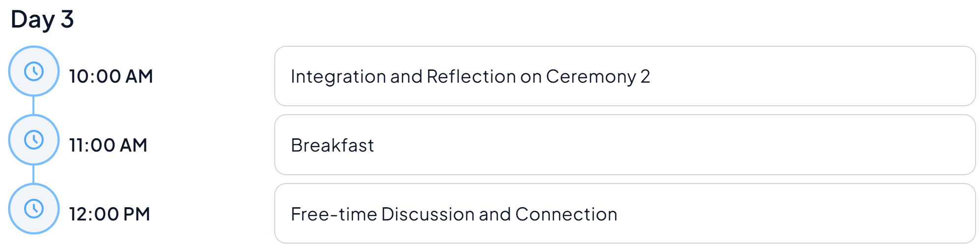
Task: Click the number 3 in the Day heading
Action: pos(67,20)
